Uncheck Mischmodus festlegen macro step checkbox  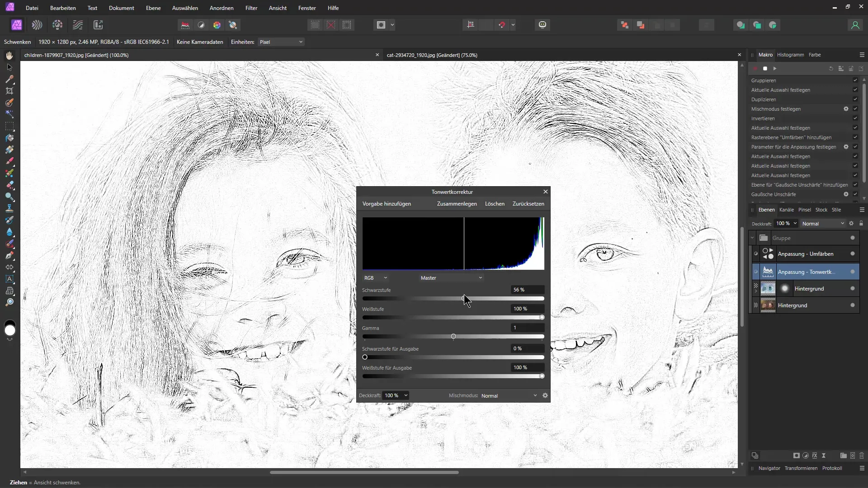click(855, 109)
